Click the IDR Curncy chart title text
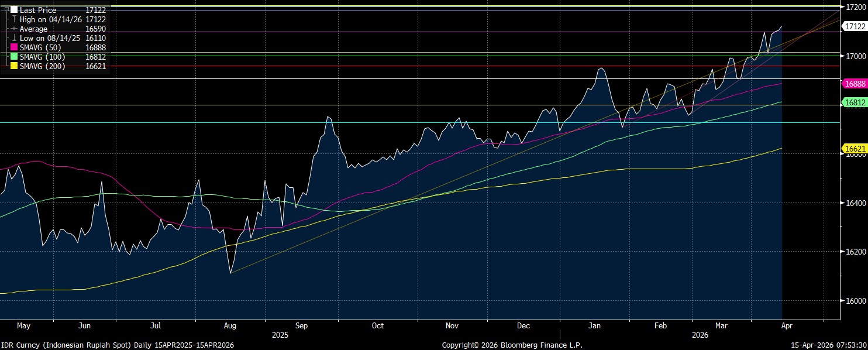The width and height of the screenshot is (868, 350). [x=117, y=345]
